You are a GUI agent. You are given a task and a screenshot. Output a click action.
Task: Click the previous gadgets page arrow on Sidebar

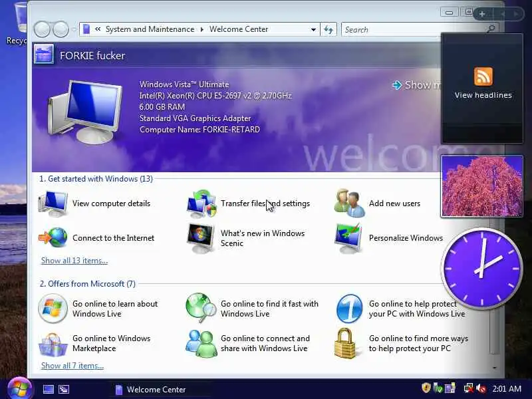coord(503,14)
